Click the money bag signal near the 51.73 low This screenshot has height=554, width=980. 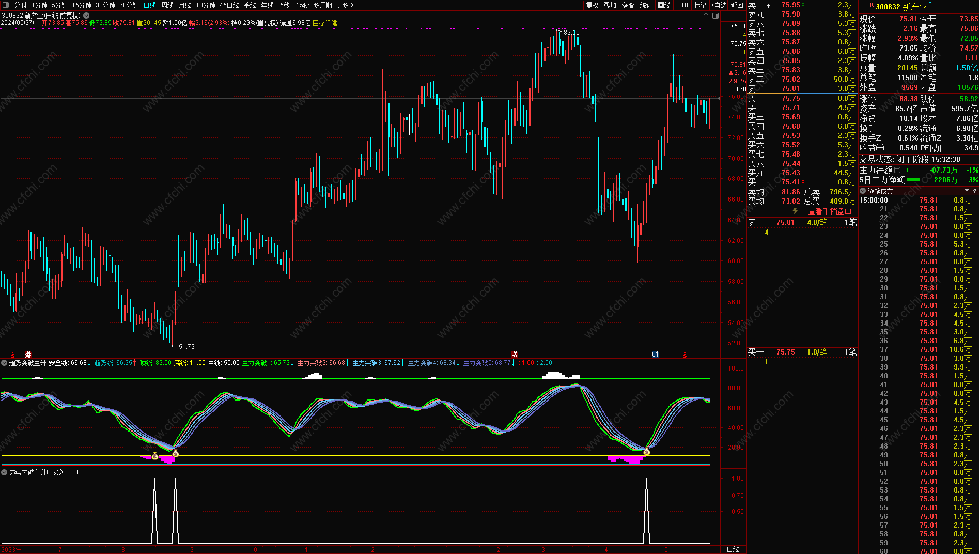(x=176, y=454)
